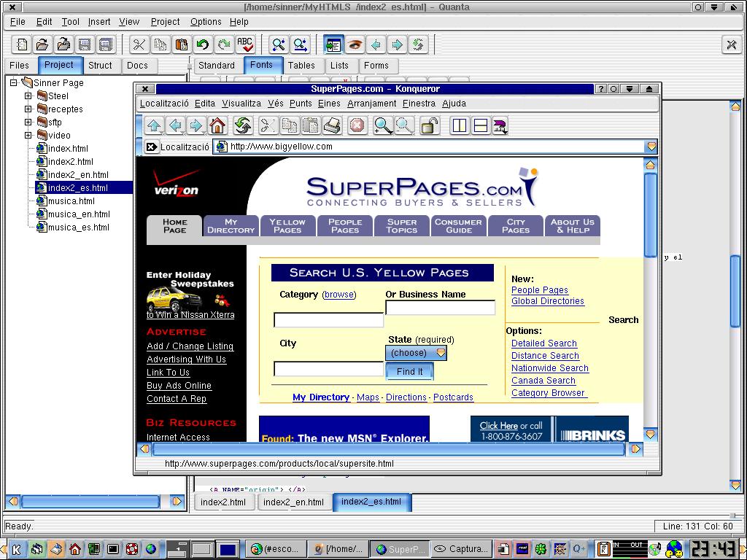Click the zoom-in magnifier in Konqueror
Image resolution: width=747 pixels, height=560 pixels.
click(x=383, y=125)
